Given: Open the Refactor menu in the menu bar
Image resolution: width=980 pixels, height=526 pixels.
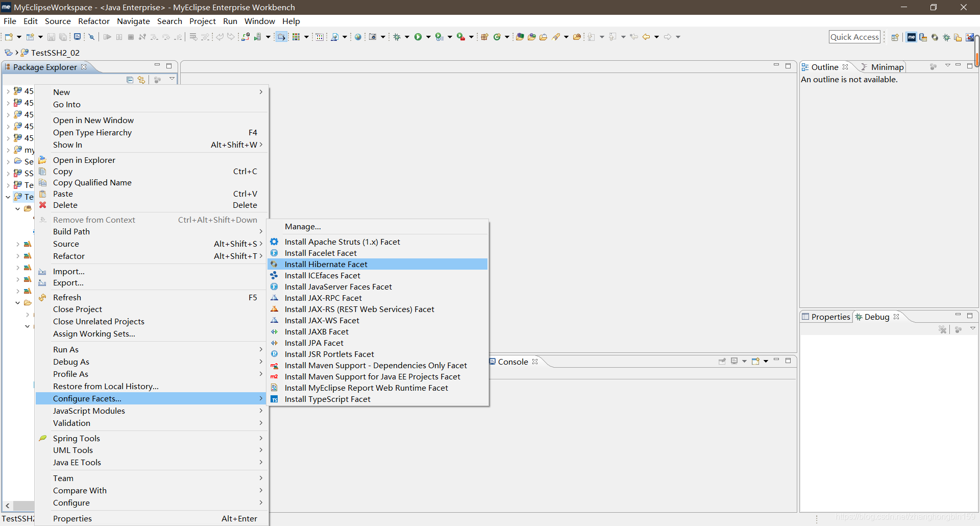Looking at the screenshot, I should (94, 21).
